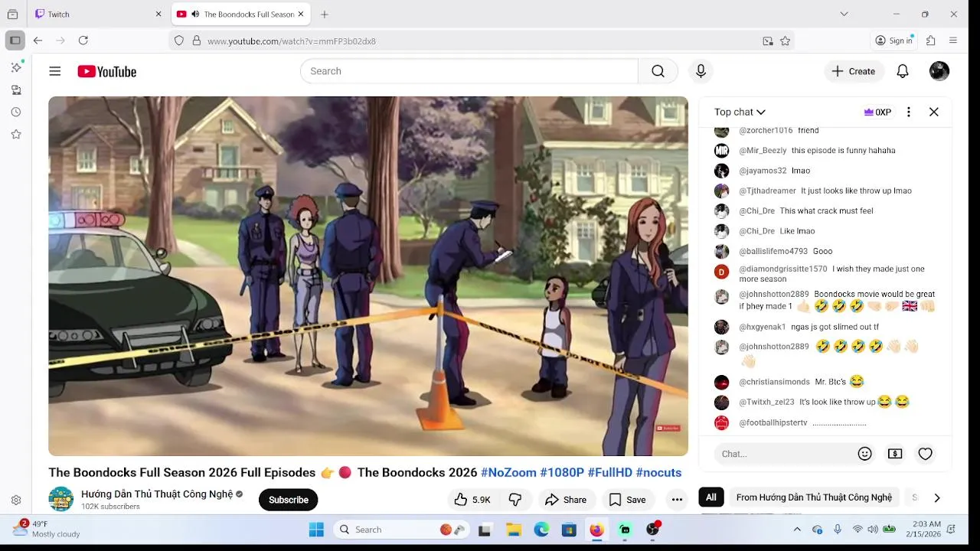View site security padlock info
This screenshot has width=980, height=551.
(196, 41)
